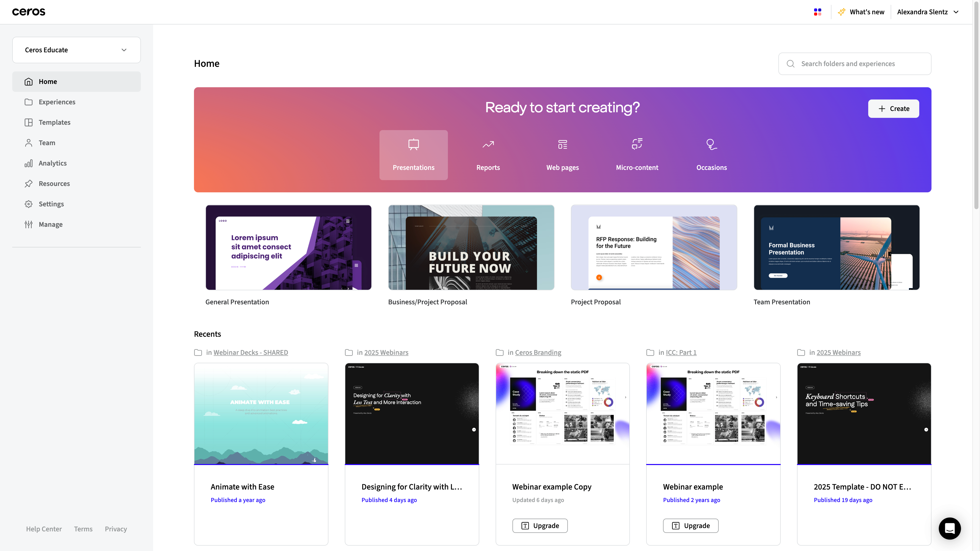Click Upgrade icon on Webinar example Copy

(525, 525)
